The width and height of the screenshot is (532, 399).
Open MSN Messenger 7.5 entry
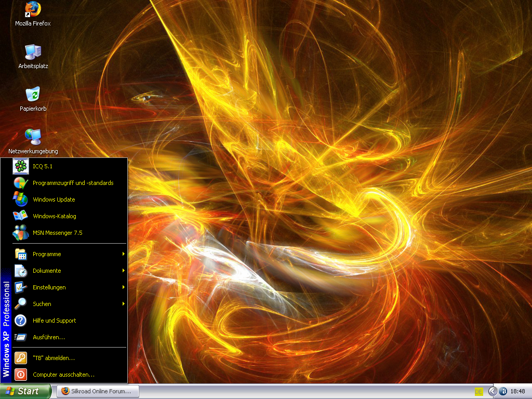point(57,233)
